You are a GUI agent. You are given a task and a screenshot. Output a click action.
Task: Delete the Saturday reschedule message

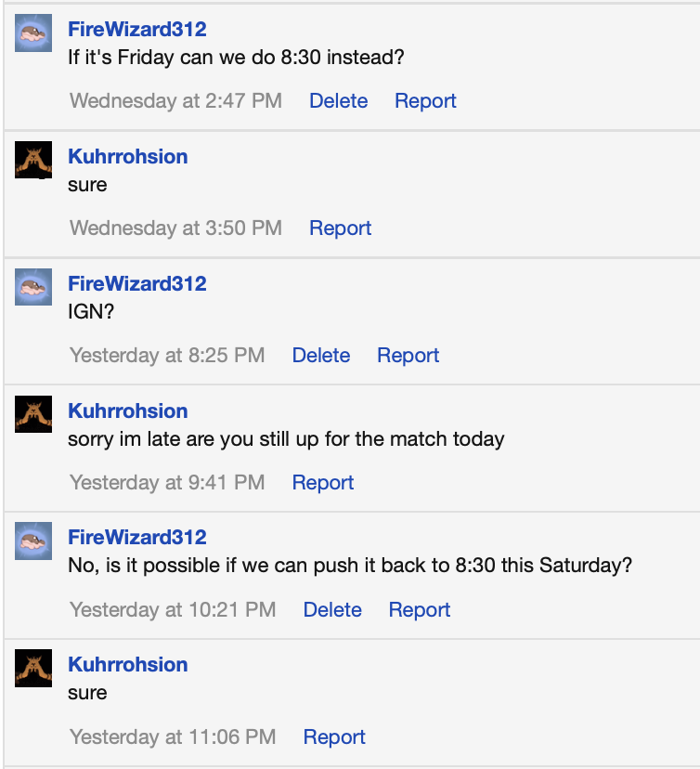click(x=332, y=609)
